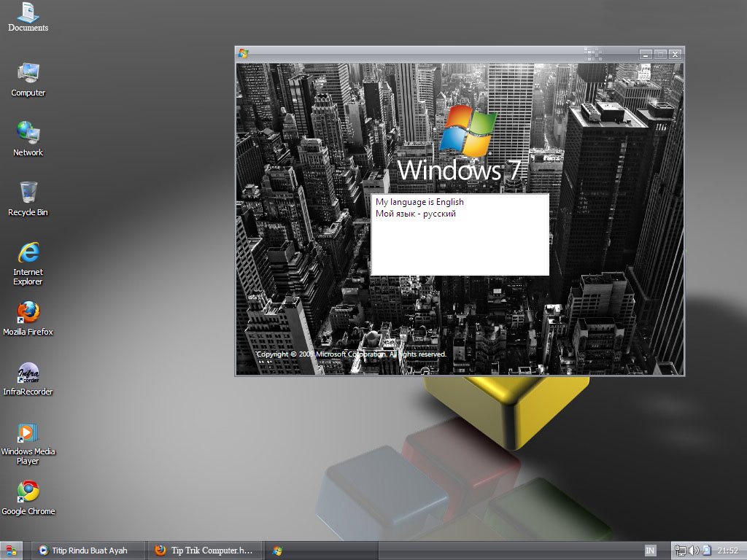Click the Windows 7 logo text
Screen dimensions: 747x560
460,170
